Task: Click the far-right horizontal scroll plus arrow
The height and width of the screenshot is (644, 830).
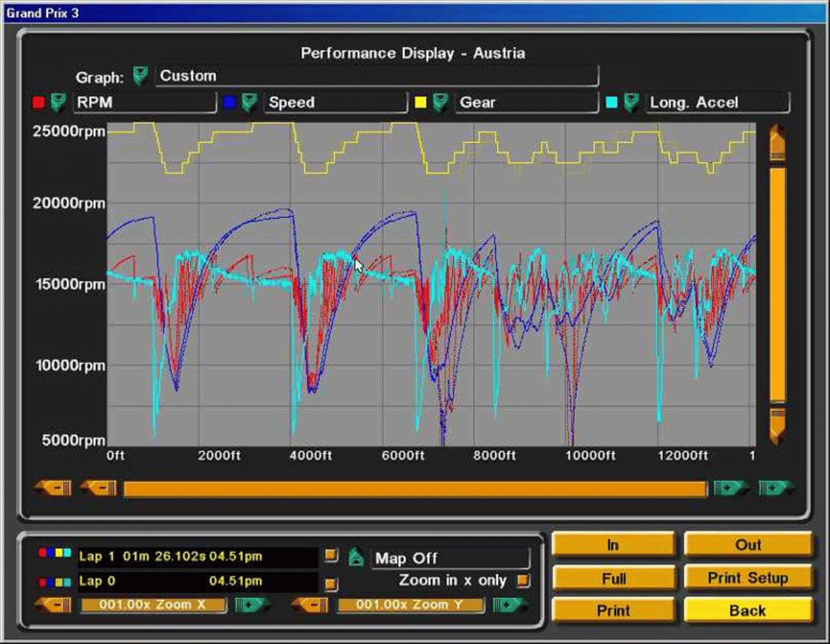Action: click(x=775, y=488)
